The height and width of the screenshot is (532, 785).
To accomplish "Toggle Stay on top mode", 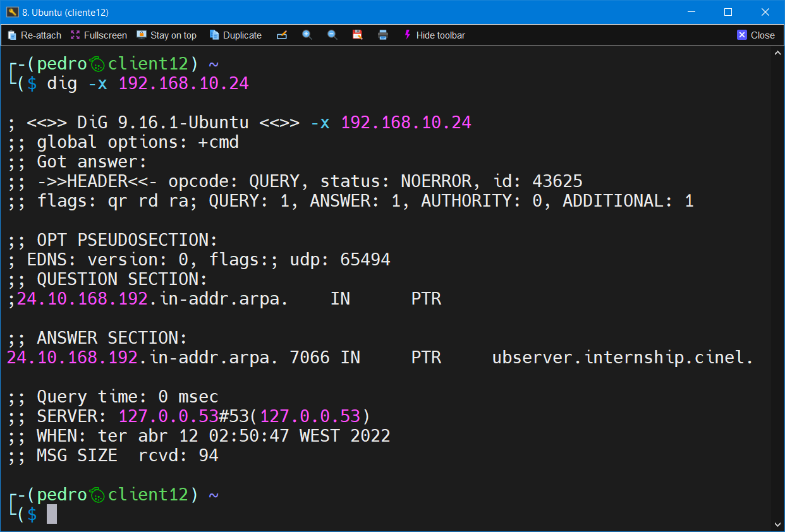I will [166, 35].
